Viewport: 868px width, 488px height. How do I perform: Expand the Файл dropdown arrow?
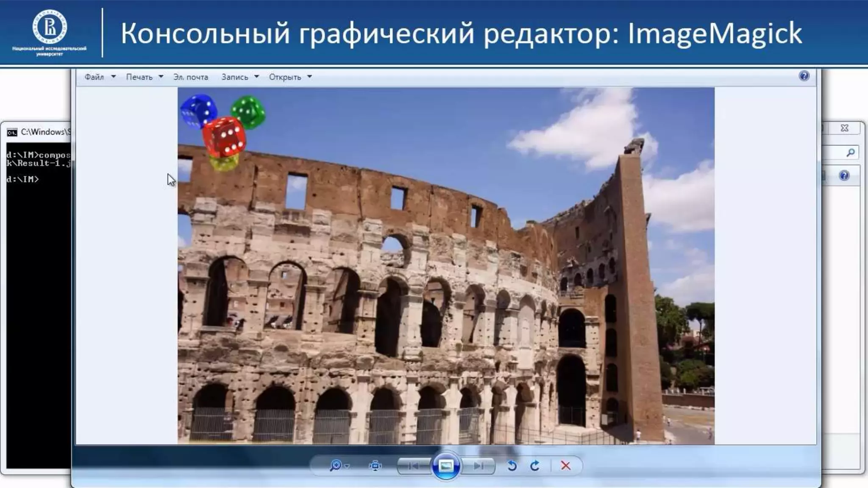pyautogui.click(x=113, y=77)
